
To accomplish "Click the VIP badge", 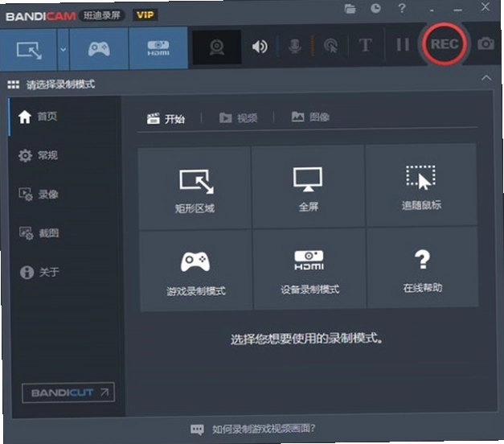I will 145,14.
